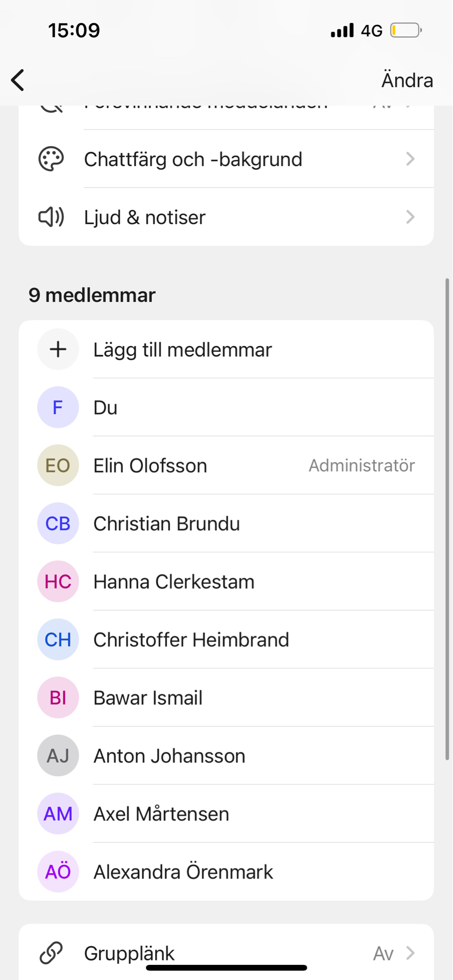Tap the EO avatar of Elin Olofsson
This screenshot has height=980, width=453.
(x=58, y=465)
